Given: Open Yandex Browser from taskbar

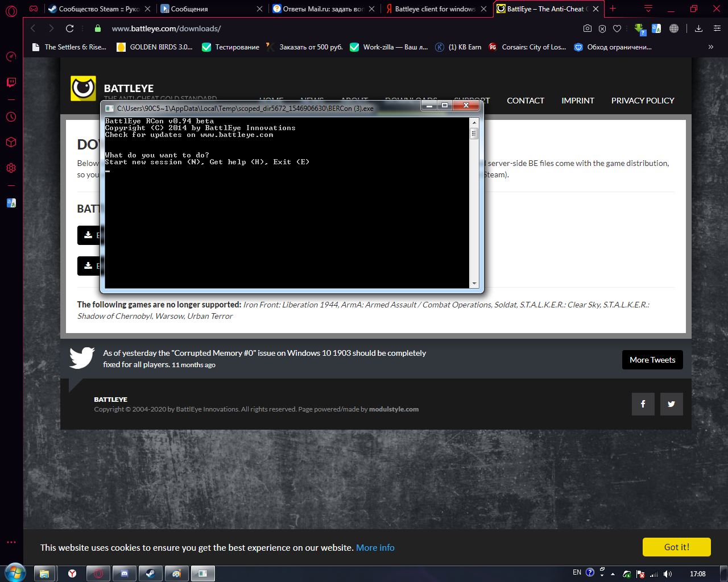Looking at the screenshot, I should click(72, 573).
